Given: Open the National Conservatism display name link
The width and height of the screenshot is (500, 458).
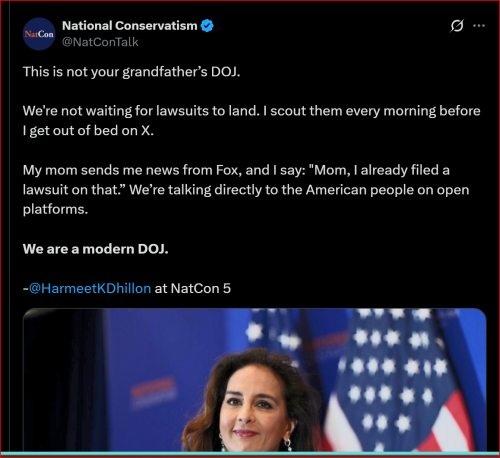Looking at the screenshot, I should [x=130, y=26].
